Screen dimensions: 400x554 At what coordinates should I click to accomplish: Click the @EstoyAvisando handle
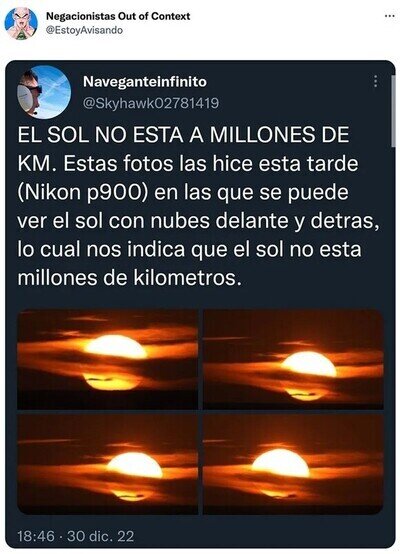pyautogui.click(x=84, y=30)
